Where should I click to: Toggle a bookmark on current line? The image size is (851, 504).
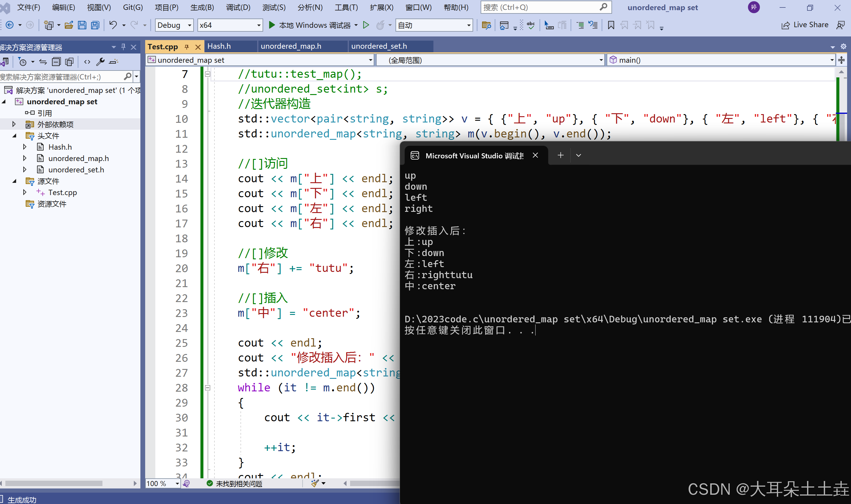611,25
